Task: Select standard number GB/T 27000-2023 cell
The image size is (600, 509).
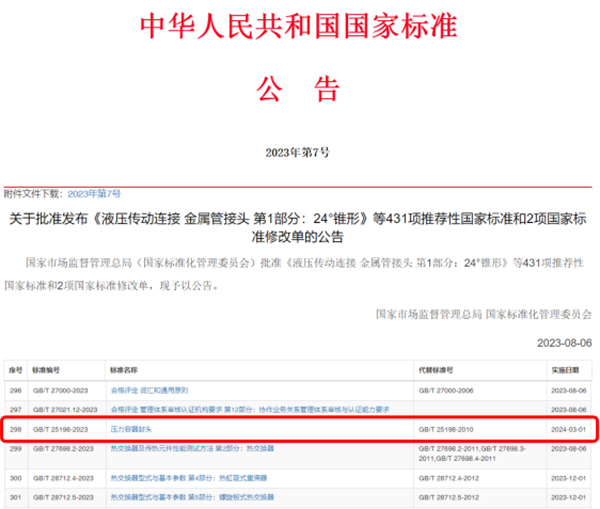Action: point(62,389)
